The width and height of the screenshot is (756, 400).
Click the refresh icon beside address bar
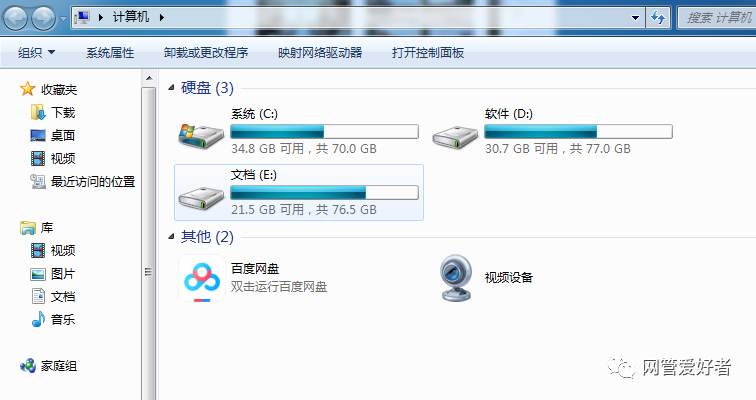[x=658, y=18]
